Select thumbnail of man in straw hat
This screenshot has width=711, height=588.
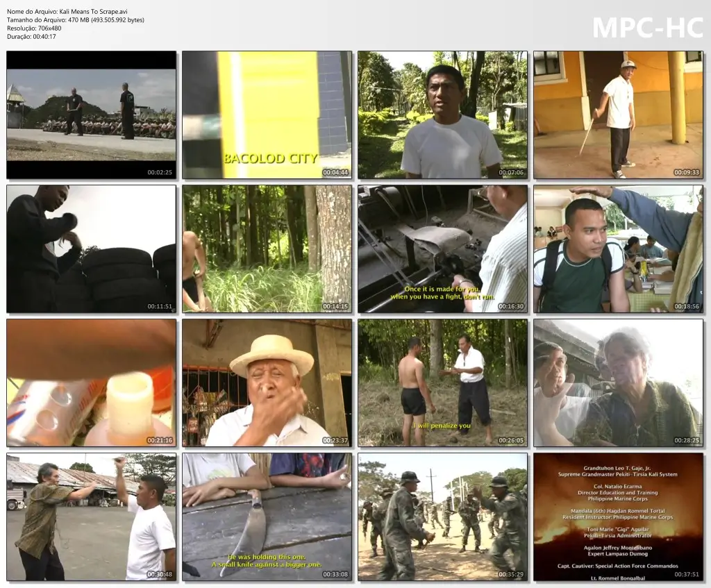coord(267,383)
